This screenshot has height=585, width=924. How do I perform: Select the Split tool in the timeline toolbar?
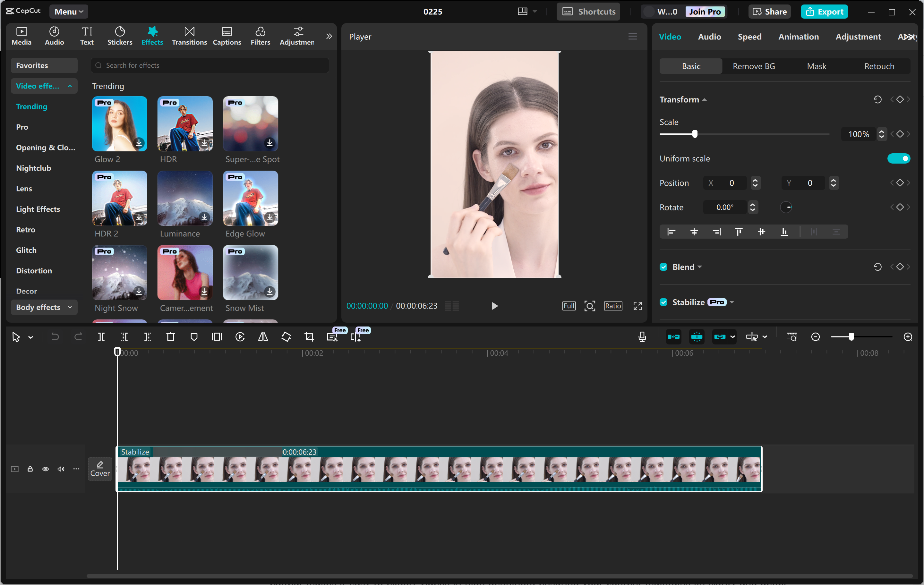coord(102,337)
